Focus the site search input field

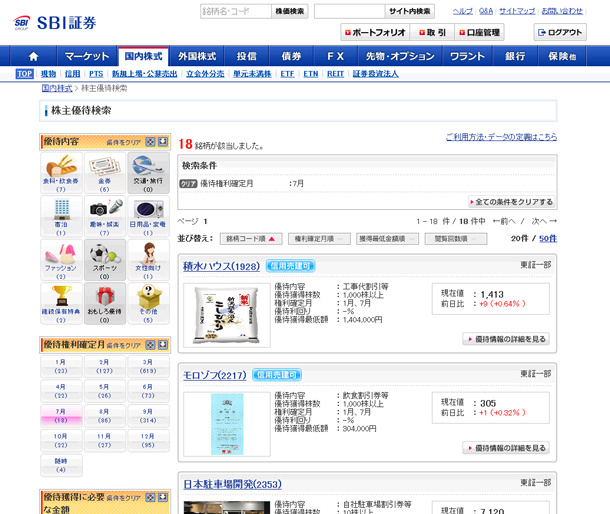[x=349, y=11]
